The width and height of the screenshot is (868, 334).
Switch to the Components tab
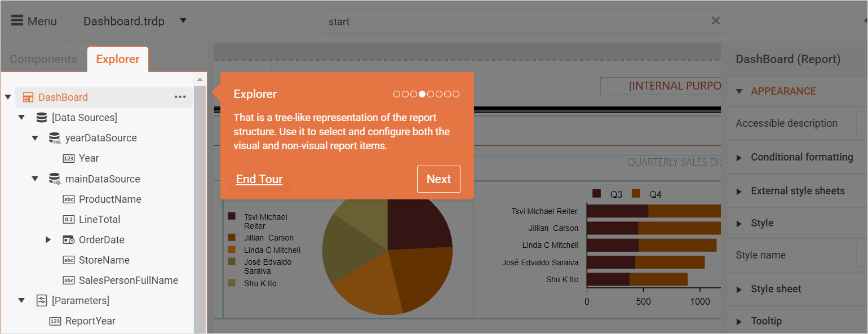tap(43, 59)
